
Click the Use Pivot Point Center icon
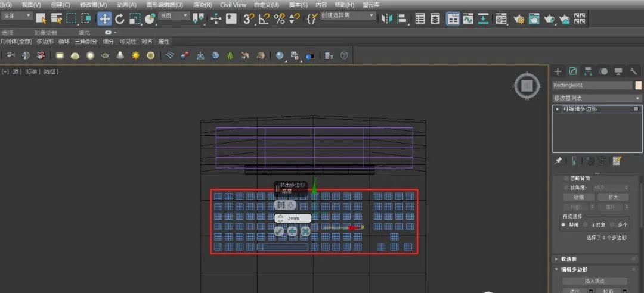pos(199,18)
